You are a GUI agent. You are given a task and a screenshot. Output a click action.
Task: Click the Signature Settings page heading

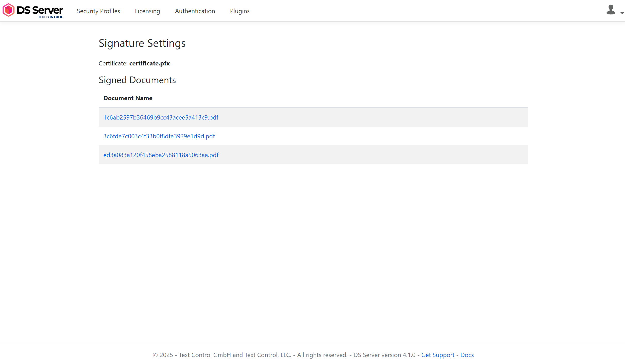(142, 43)
